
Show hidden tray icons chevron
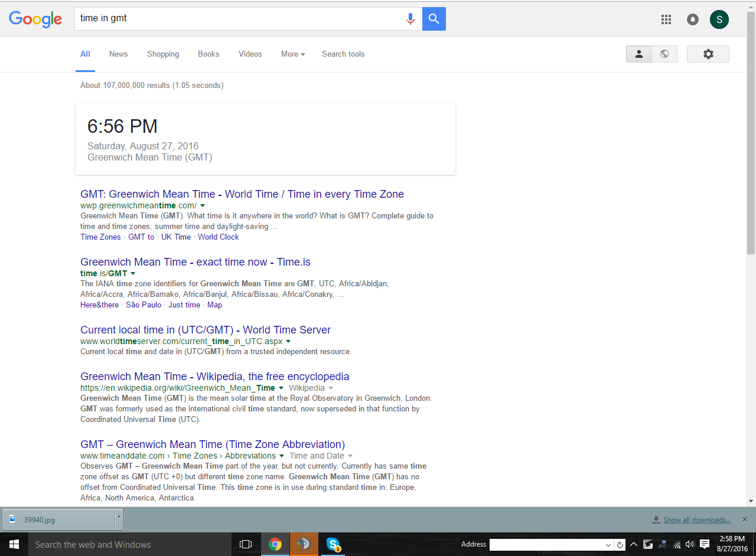tap(634, 544)
